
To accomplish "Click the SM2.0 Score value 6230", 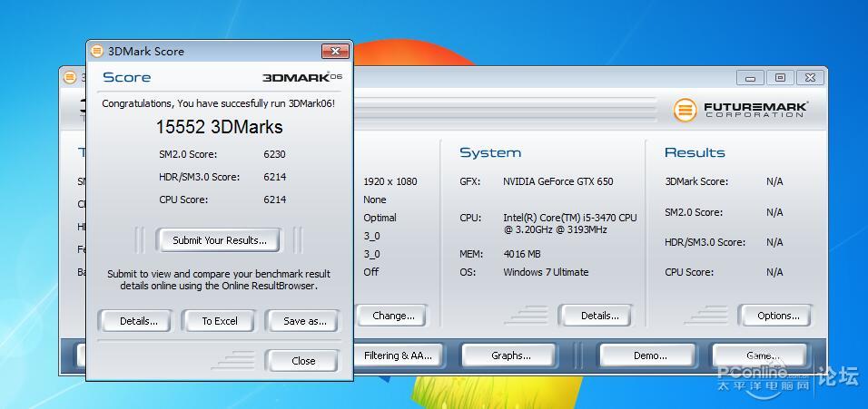I will (274, 154).
